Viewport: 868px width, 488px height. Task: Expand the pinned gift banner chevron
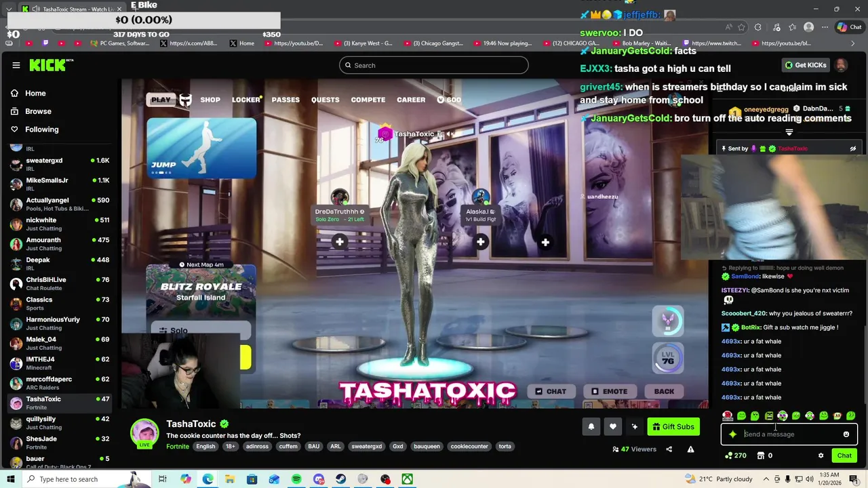coord(789,132)
